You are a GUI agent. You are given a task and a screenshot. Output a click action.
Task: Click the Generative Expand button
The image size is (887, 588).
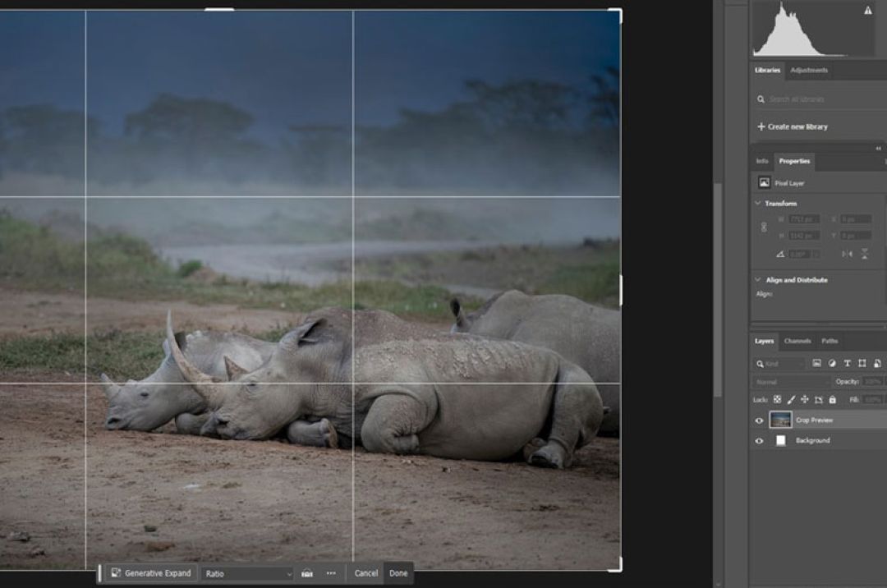(150, 573)
